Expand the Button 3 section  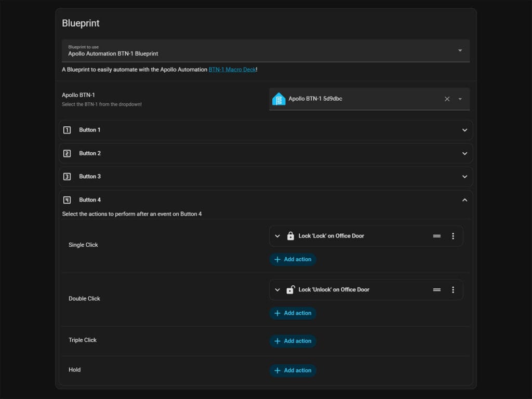[464, 177]
